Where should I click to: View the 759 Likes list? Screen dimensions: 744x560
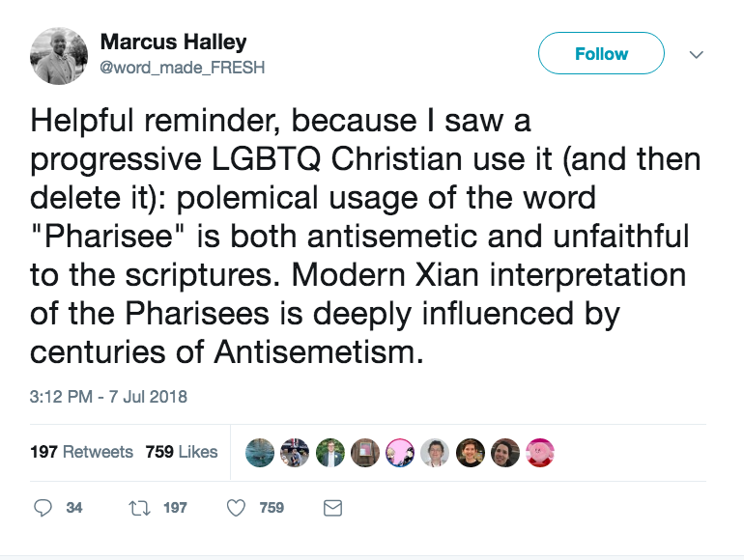tap(182, 452)
